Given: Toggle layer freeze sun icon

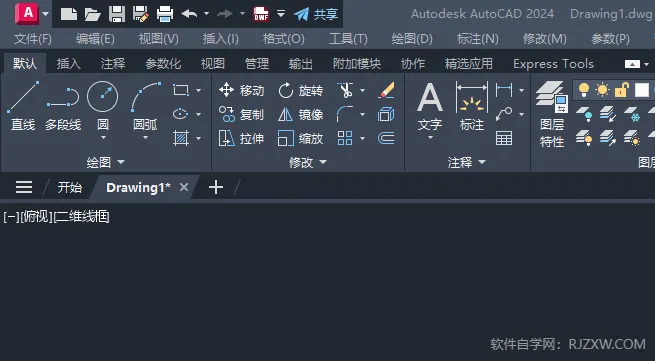Looking at the screenshot, I should click(x=603, y=90).
